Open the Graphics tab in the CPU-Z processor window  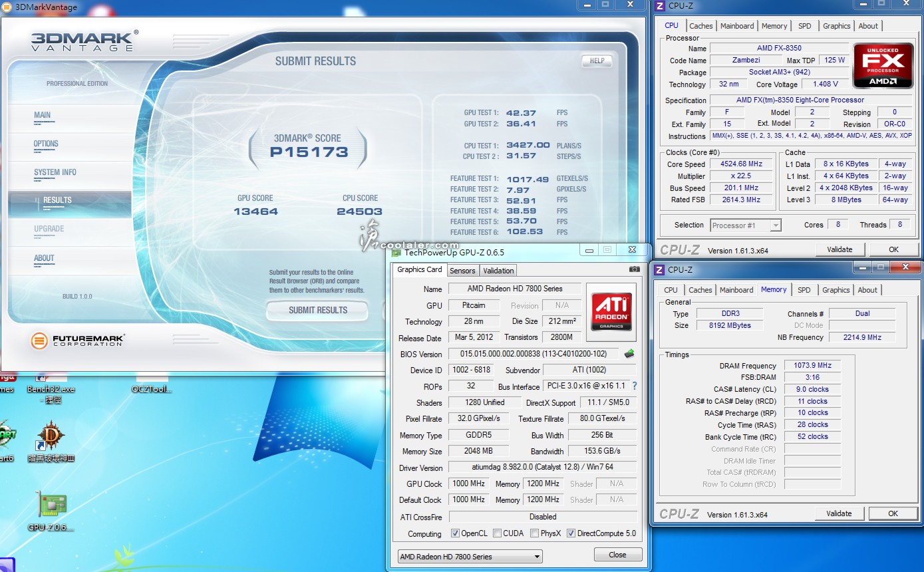tap(836, 26)
